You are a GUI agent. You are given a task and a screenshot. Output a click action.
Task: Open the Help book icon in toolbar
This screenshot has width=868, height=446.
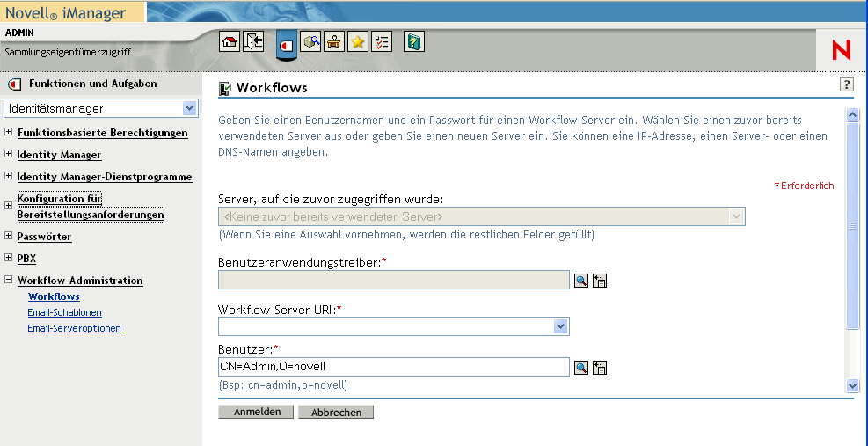pyautogui.click(x=414, y=41)
